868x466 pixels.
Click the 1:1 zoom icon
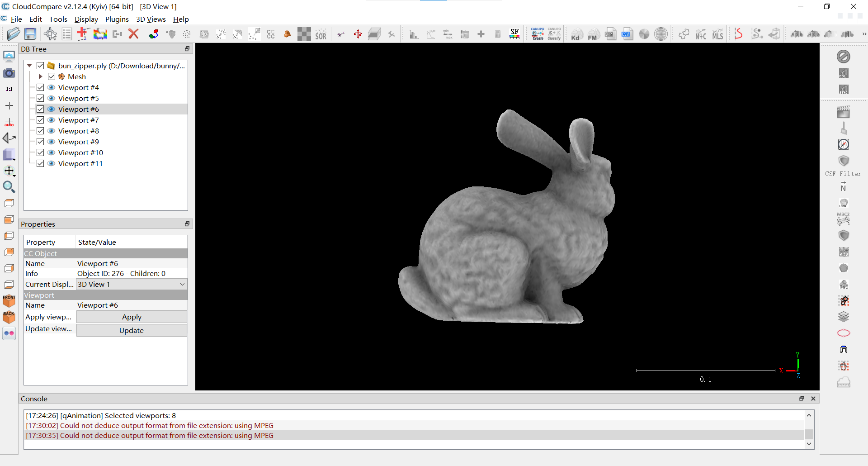tap(9, 89)
